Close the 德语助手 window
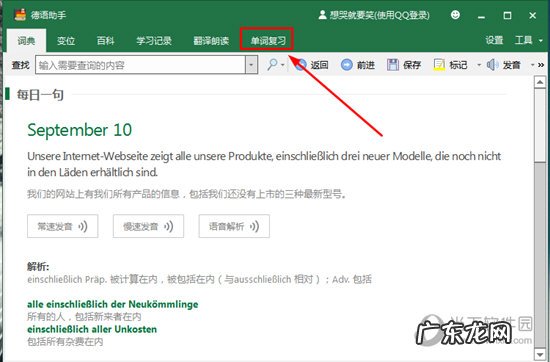This screenshot has width=550, height=362. [533, 15]
